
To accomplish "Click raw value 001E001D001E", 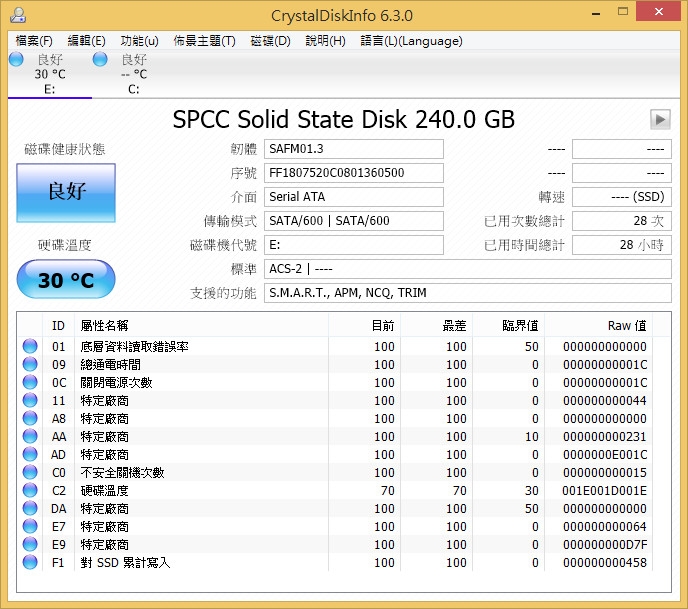I will click(605, 491).
